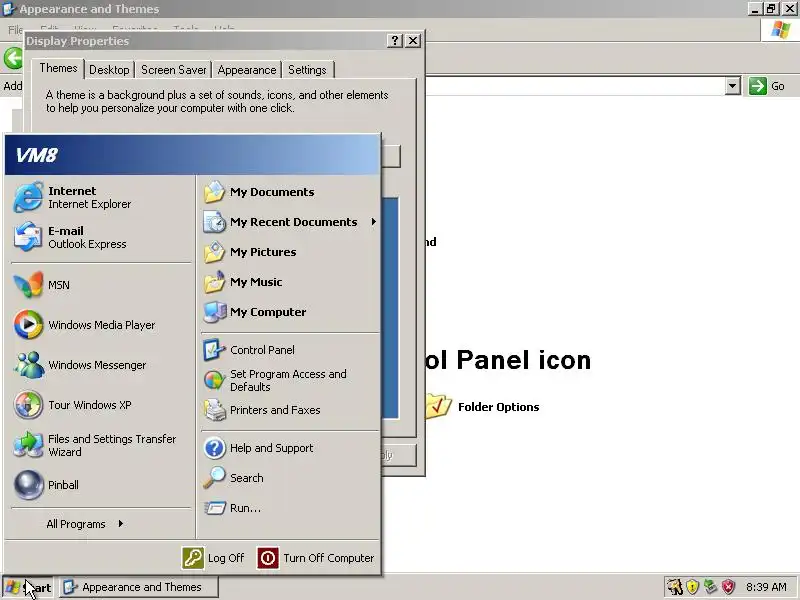Close the Display Properties dialog
Image resolution: width=800 pixels, height=600 pixels.
(x=413, y=41)
